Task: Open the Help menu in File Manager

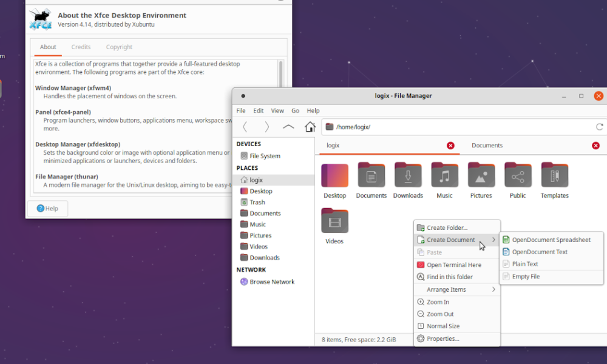Action: (x=313, y=110)
